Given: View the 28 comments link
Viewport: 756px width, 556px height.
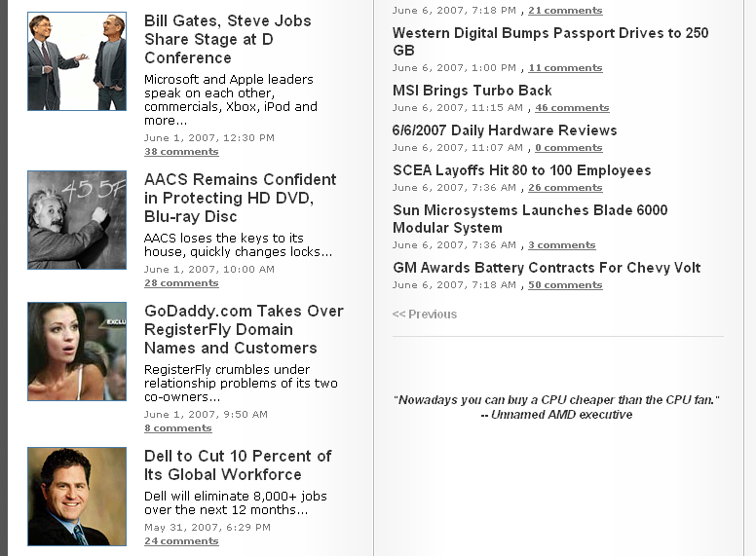Looking at the screenshot, I should click(x=181, y=282).
